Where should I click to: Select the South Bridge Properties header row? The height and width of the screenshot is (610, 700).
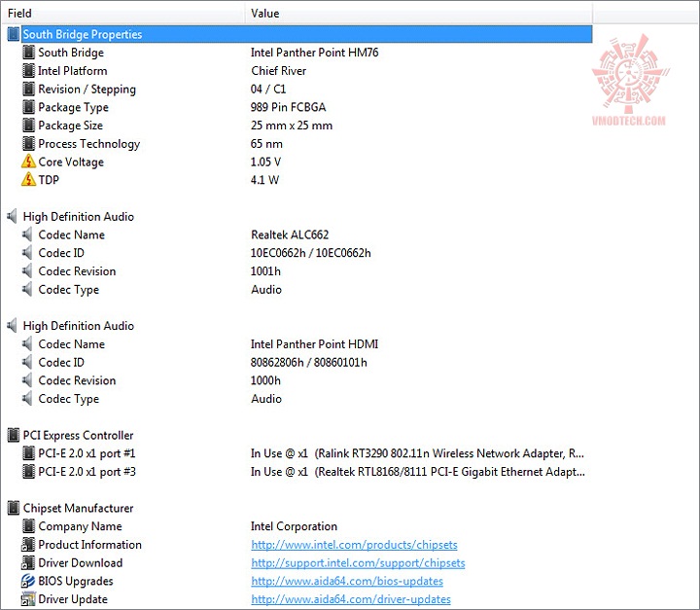(306, 34)
